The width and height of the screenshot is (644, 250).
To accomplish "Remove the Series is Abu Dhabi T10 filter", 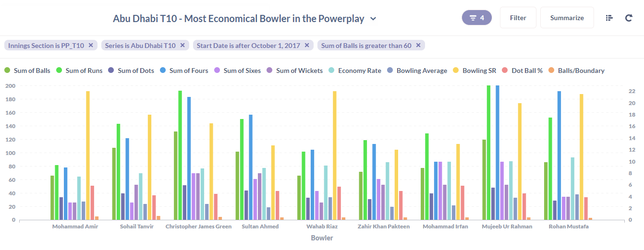I will click(x=182, y=46).
